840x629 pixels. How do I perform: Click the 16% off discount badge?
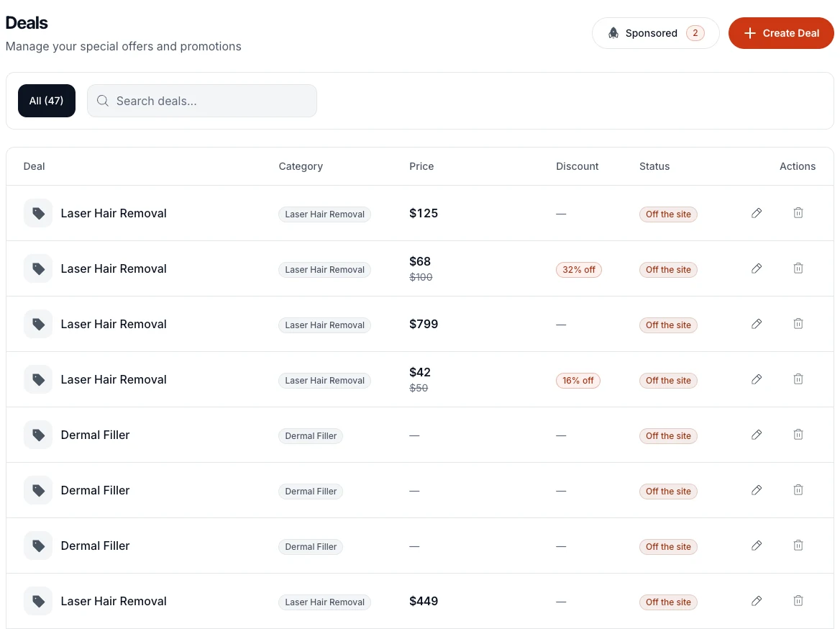(578, 381)
